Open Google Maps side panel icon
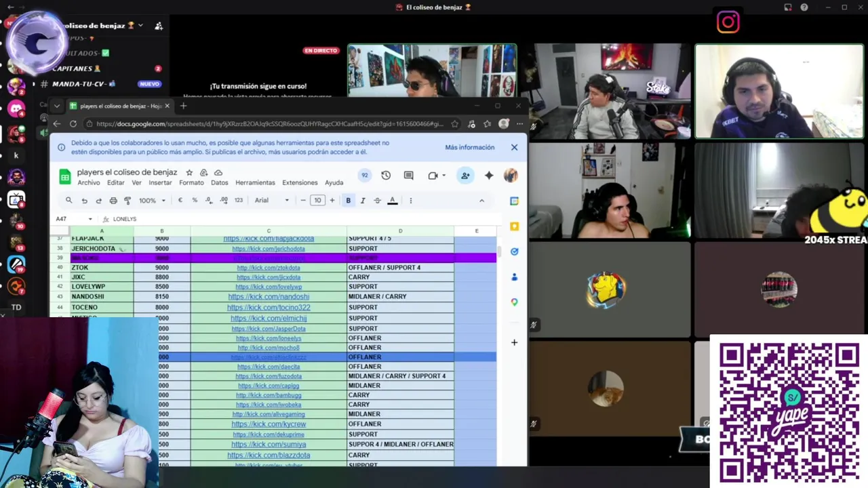The image size is (868, 488). pyautogui.click(x=514, y=302)
